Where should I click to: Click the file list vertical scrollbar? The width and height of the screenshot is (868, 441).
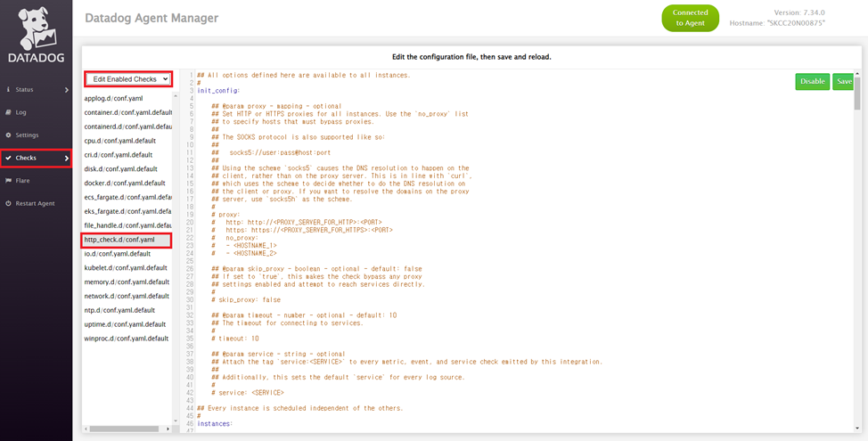pos(176,258)
